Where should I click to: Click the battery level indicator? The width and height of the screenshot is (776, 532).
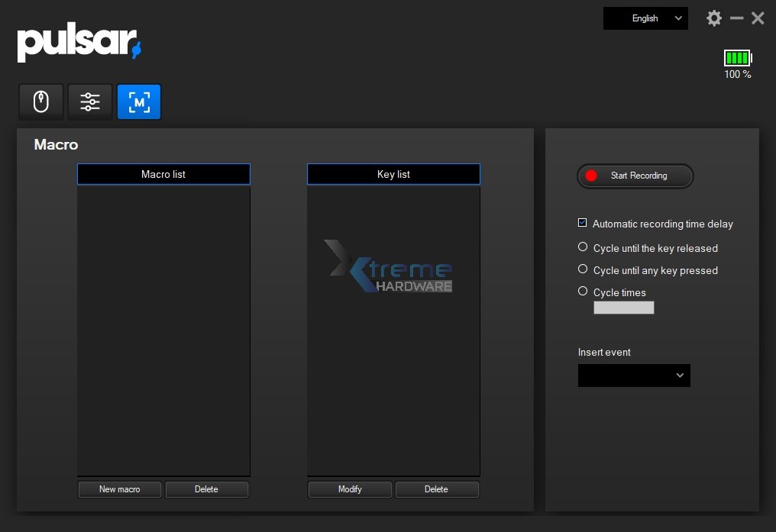(738, 58)
